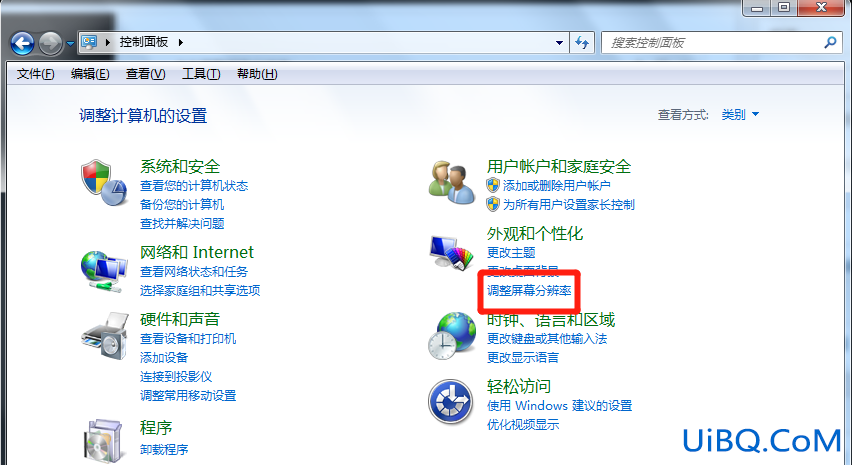Click 调整常用移动设置 link

click(188, 396)
